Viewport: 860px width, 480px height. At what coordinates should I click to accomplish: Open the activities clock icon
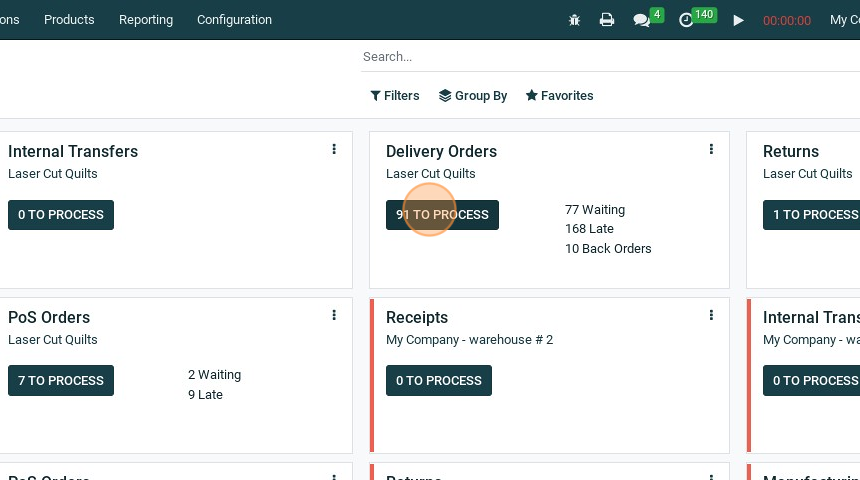pos(686,20)
